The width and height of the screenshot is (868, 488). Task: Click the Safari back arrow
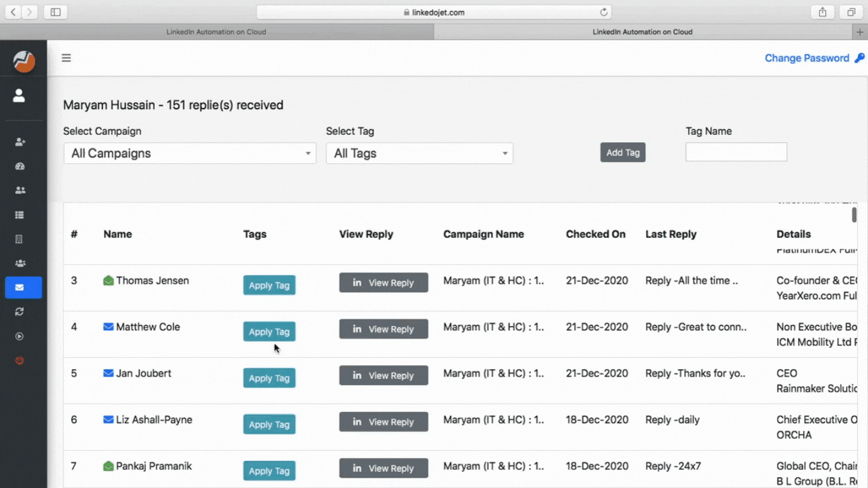14,12
